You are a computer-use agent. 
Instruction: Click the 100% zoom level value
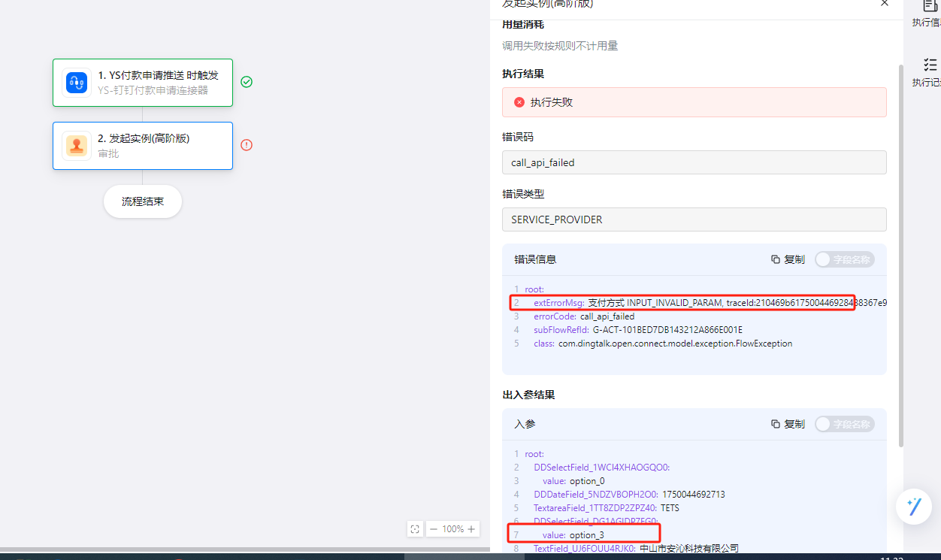[x=452, y=529]
